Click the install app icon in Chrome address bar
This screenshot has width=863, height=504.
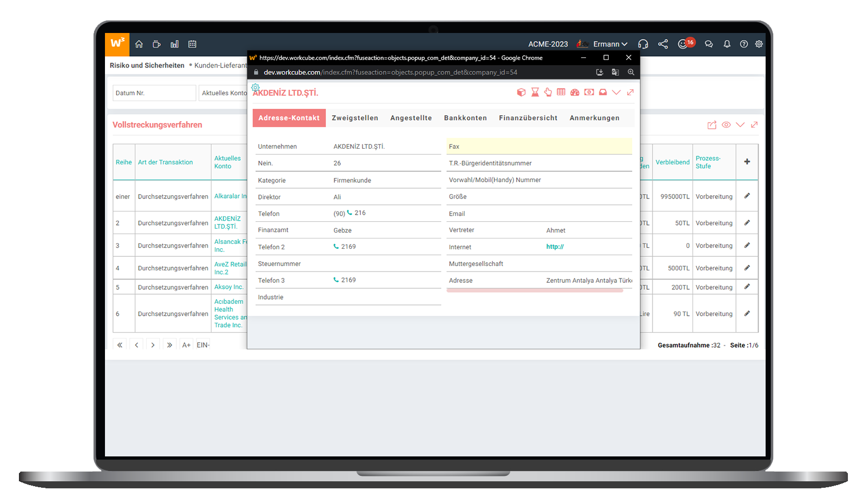(x=600, y=72)
